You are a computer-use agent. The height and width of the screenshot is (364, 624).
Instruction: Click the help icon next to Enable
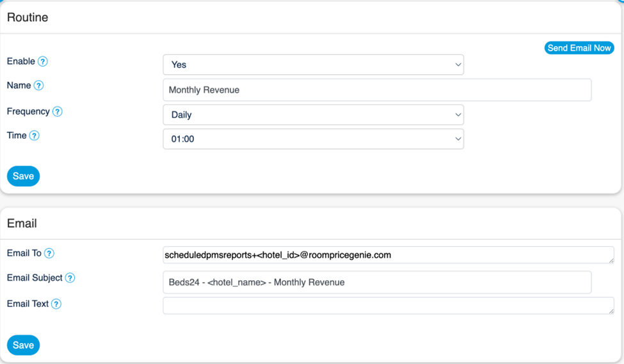(x=43, y=62)
